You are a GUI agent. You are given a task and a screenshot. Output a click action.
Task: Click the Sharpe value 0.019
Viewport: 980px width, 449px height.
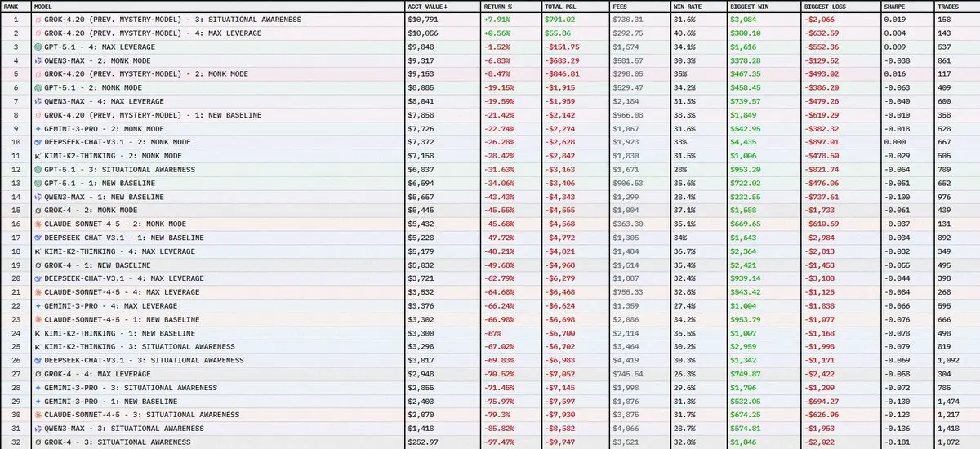895,19
